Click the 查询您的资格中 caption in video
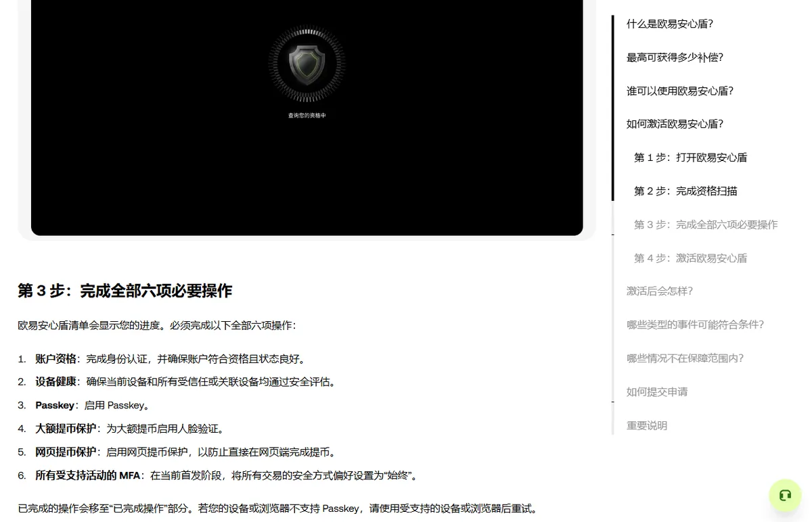 307,116
